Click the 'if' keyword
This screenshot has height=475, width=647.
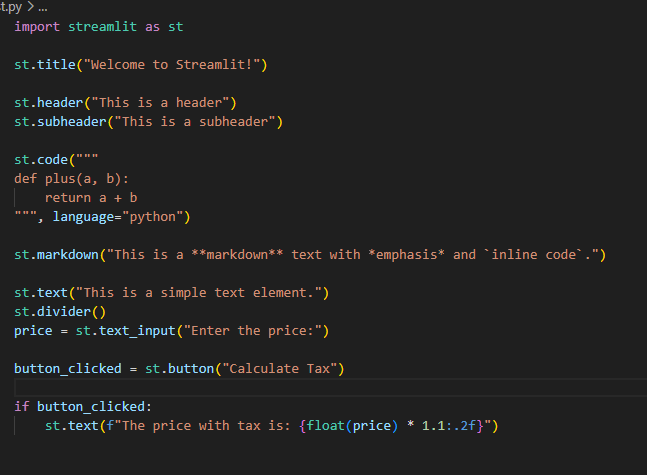(x=22, y=406)
